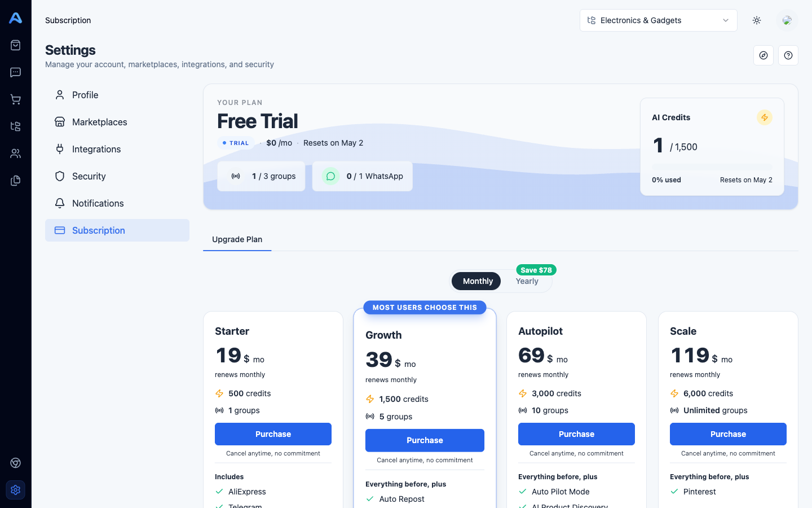Switch theme using the sun icon
The height and width of the screenshot is (508, 812).
click(756, 20)
